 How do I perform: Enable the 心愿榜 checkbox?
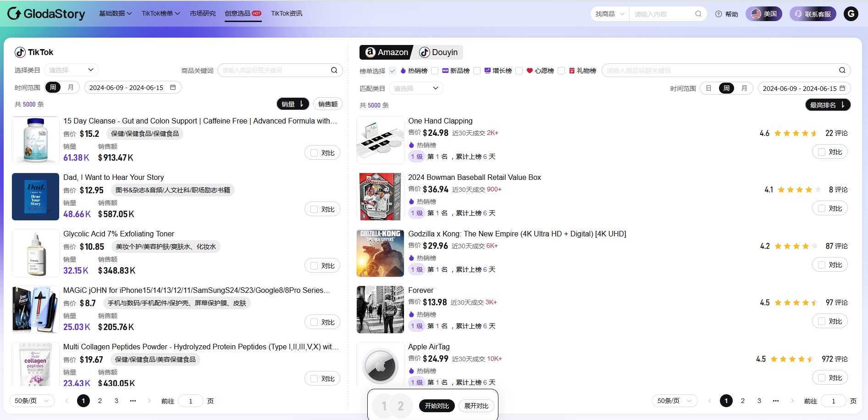click(x=519, y=71)
